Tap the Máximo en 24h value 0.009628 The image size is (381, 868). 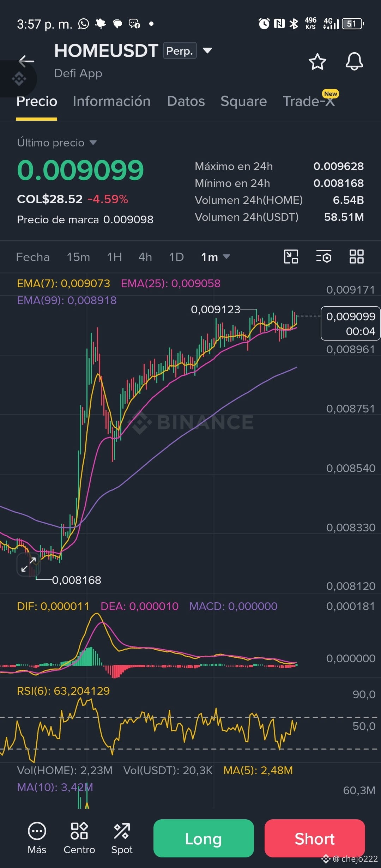[x=339, y=166]
